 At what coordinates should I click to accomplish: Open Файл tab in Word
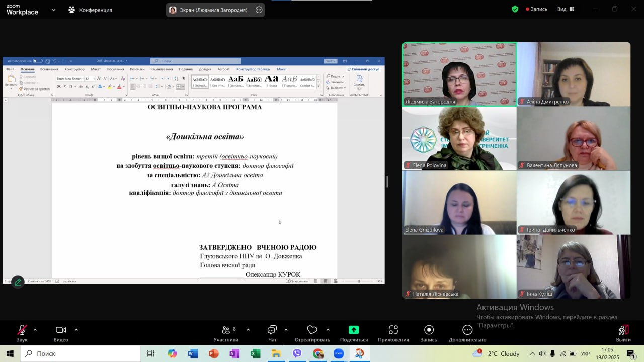[x=10, y=69]
